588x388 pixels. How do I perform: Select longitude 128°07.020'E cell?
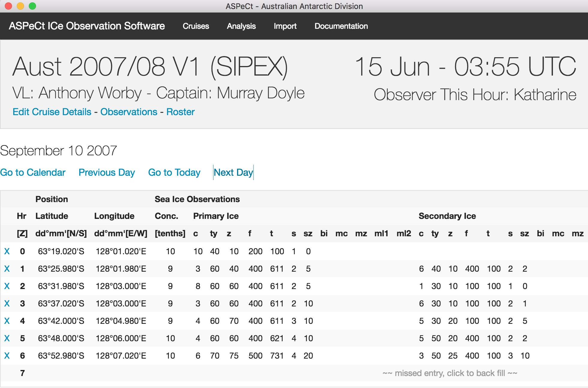click(121, 356)
